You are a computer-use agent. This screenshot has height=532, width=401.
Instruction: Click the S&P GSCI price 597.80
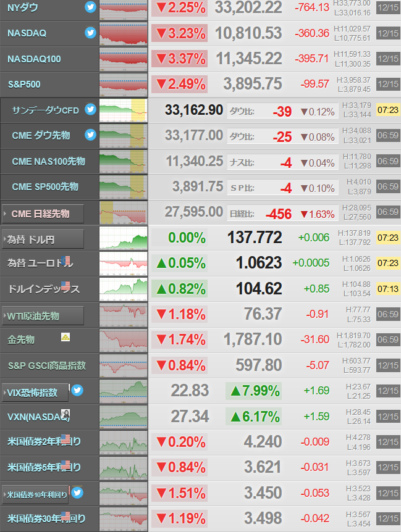[x=259, y=365]
